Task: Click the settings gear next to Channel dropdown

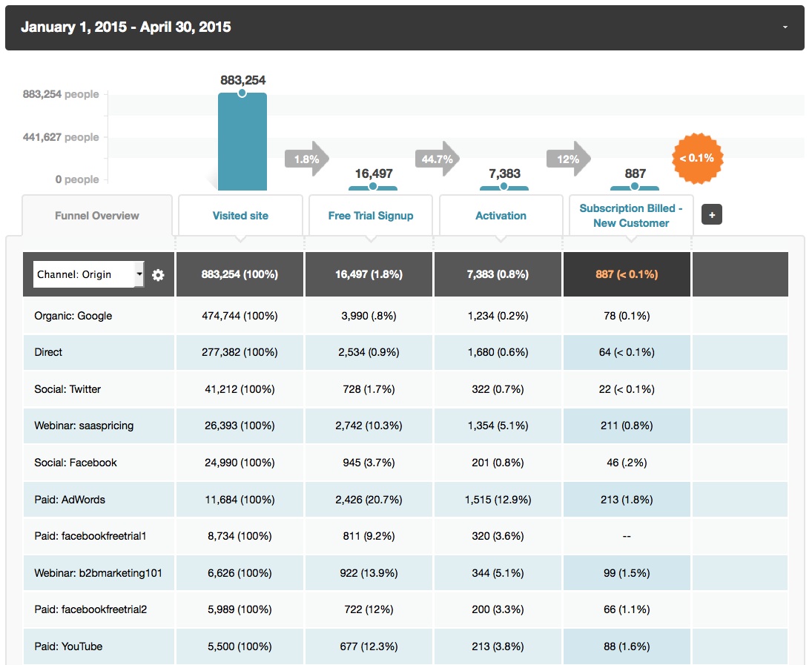Action: click(158, 275)
